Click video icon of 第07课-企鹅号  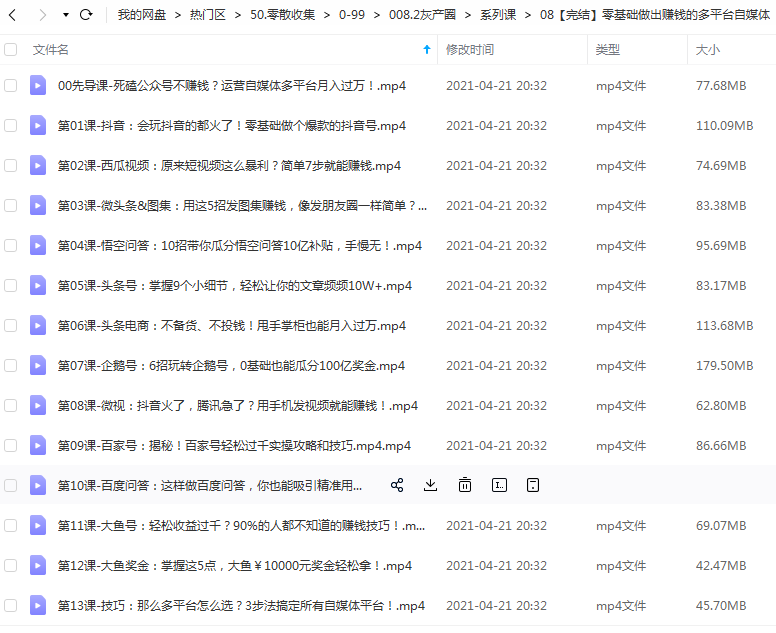(x=38, y=366)
